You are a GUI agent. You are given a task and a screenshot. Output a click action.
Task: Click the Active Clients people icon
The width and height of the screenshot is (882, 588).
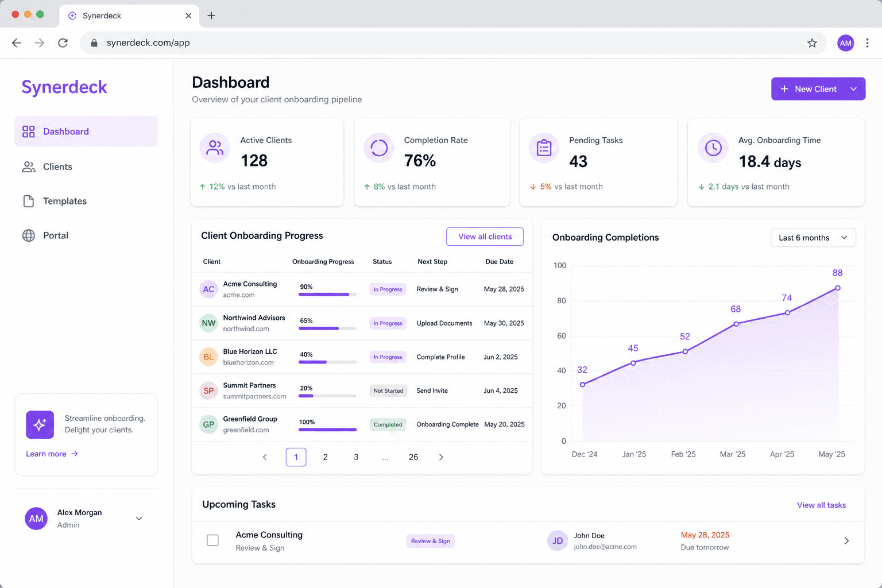pyautogui.click(x=215, y=148)
